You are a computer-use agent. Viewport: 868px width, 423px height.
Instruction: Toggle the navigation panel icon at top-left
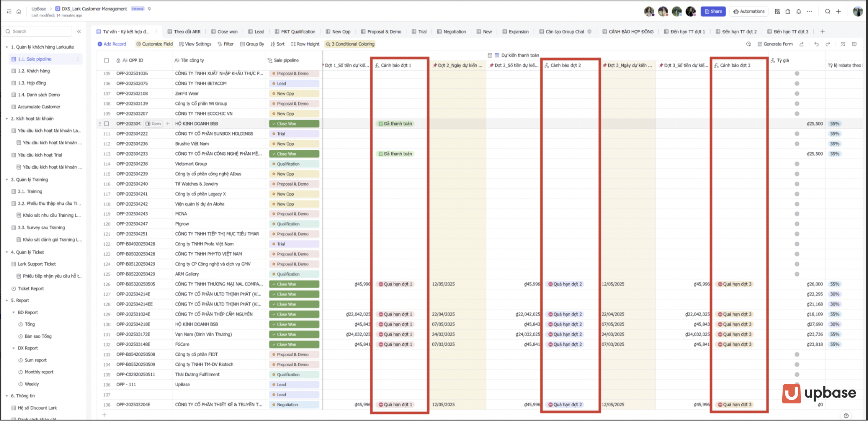[x=9, y=11]
